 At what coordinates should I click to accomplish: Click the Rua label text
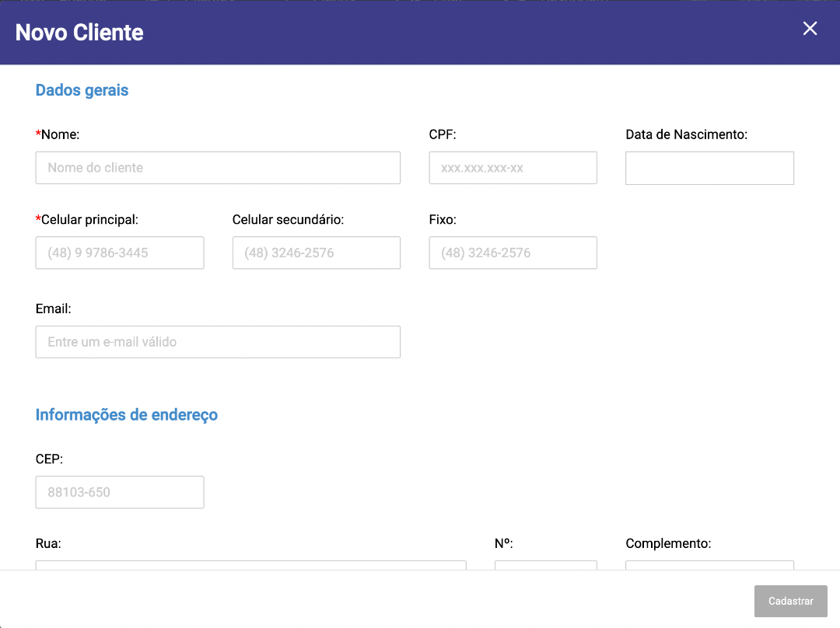48,544
